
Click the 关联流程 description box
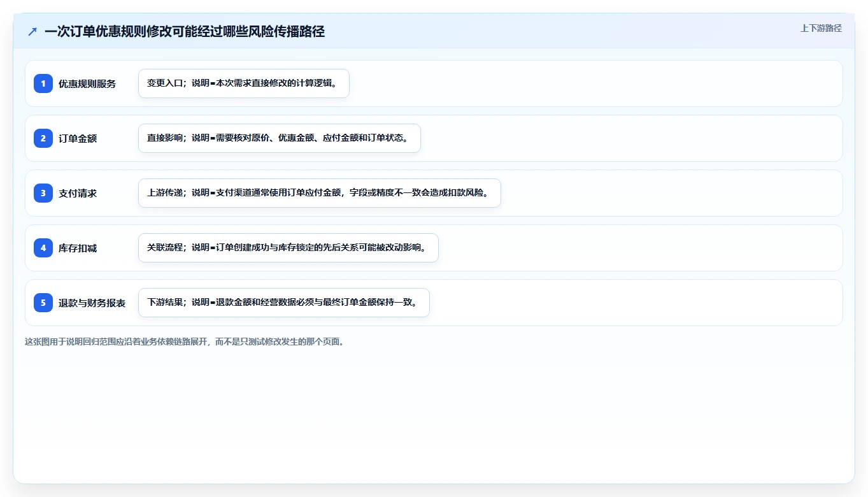tap(288, 248)
